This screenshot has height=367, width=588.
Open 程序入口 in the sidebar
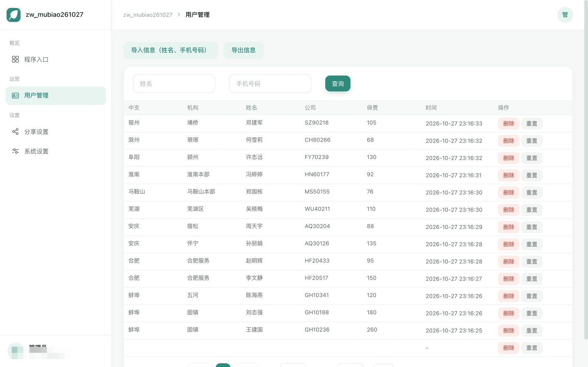pyautogui.click(x=56, y=60)
